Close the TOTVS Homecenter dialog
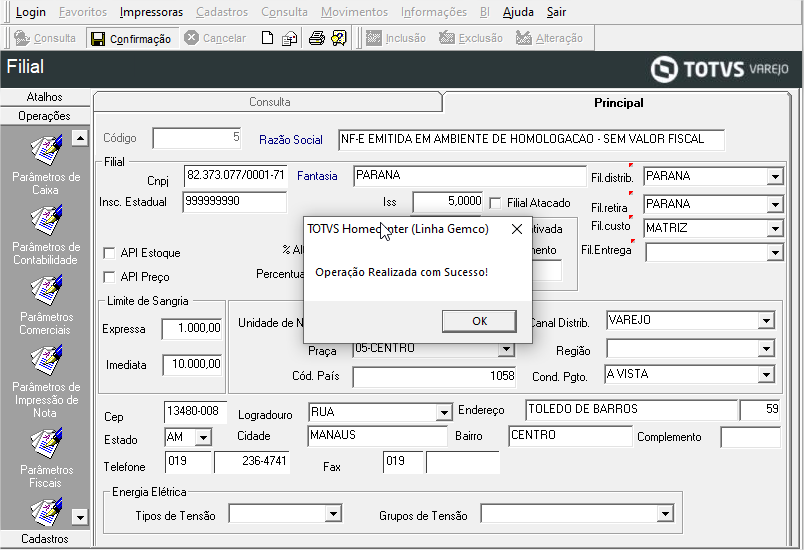The width and height of the screenshot is (804, 550). (x=517, y=229)
